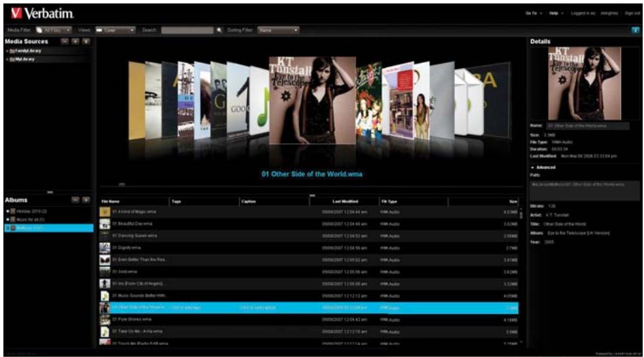Viewport: 644px width, 357px height.
Task: Click the Verbatim logo
Action: (x=42, y=13)
